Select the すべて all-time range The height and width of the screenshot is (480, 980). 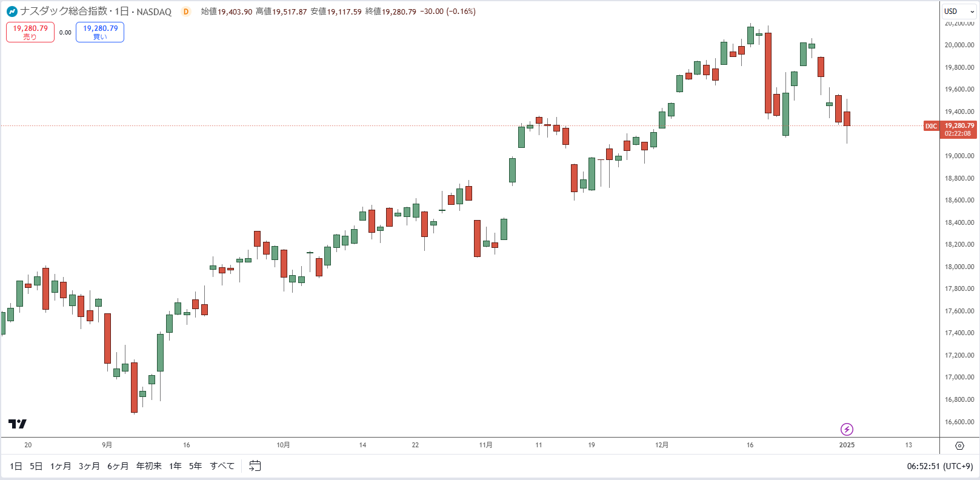point(222,466)
